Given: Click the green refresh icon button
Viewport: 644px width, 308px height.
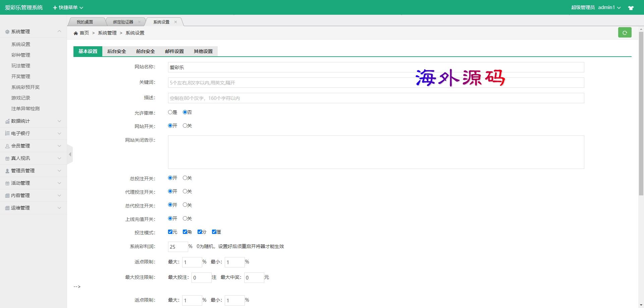Looking at the screenshot, I should (625, 33).
